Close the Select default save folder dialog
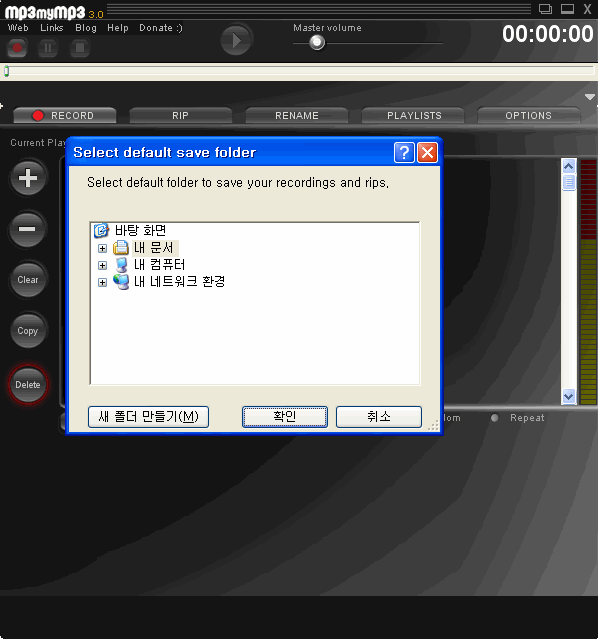Image resolution: width=598 pixels, height=639 pixels. pyautogui.click(x=427, y=152)
